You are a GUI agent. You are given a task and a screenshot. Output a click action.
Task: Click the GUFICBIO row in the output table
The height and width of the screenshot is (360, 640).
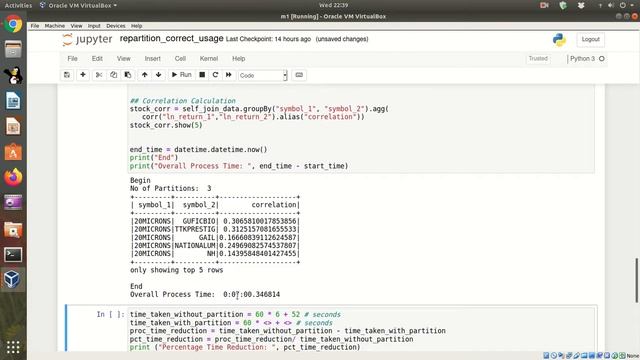pyautogui.click(x=215, y=221)
